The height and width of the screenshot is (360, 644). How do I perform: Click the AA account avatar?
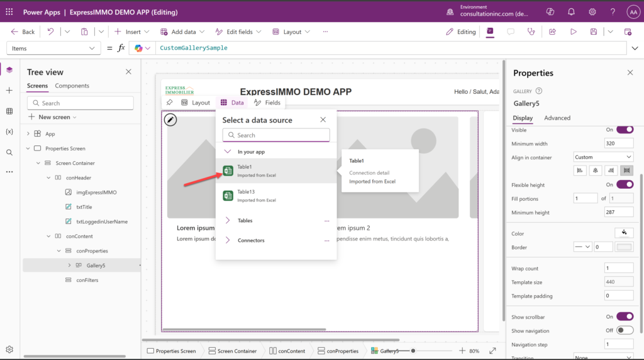(633, 13)
